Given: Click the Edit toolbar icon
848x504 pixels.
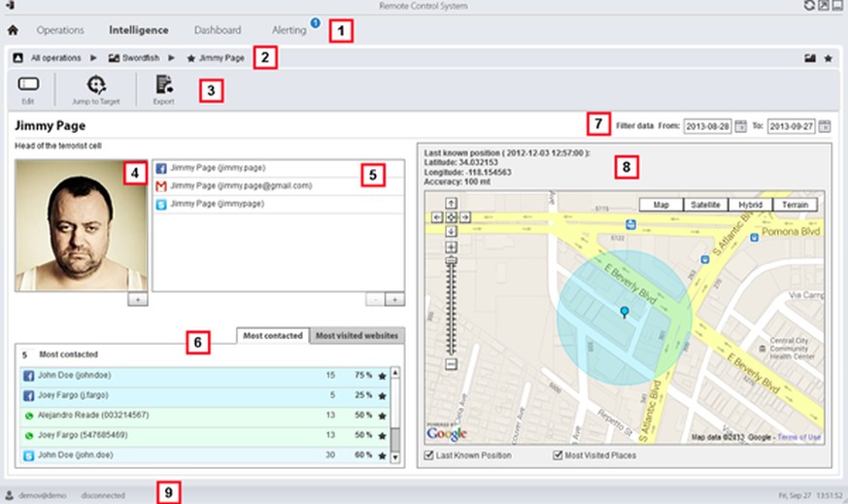Looking at the screenshot, I should 27,85.
